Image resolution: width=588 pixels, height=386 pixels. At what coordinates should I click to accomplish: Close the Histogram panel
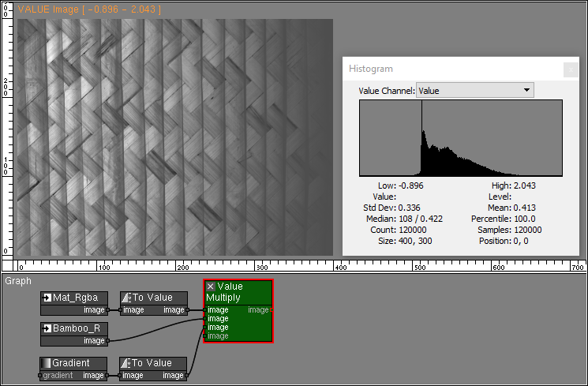pyautogui.click(x=569, y=69)
